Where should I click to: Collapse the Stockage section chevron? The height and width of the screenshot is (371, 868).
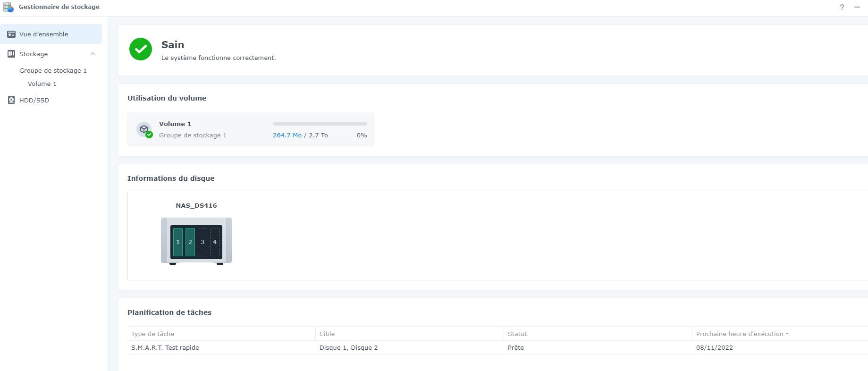click(x=93, y=54)
